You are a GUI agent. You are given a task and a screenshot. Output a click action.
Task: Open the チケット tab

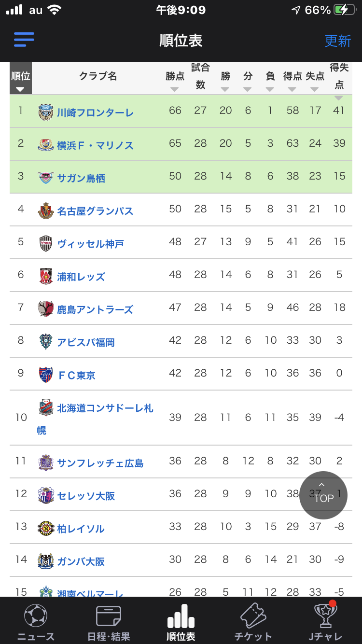click(253, 622)
